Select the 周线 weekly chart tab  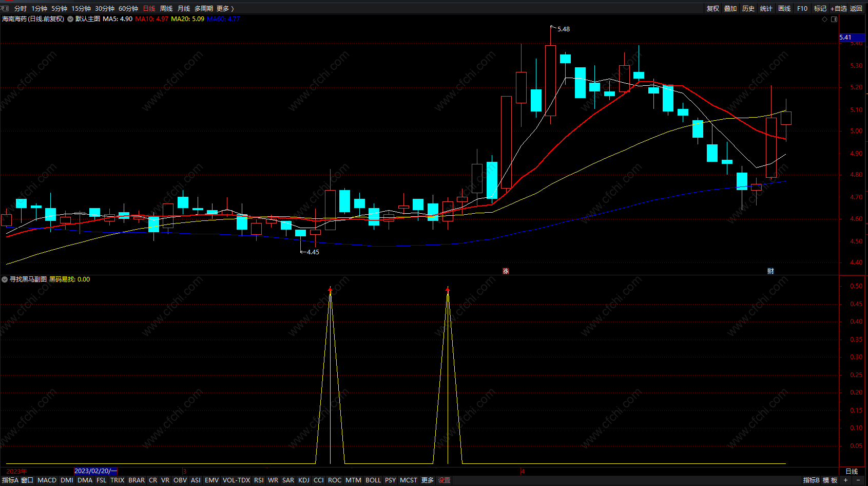166,8
